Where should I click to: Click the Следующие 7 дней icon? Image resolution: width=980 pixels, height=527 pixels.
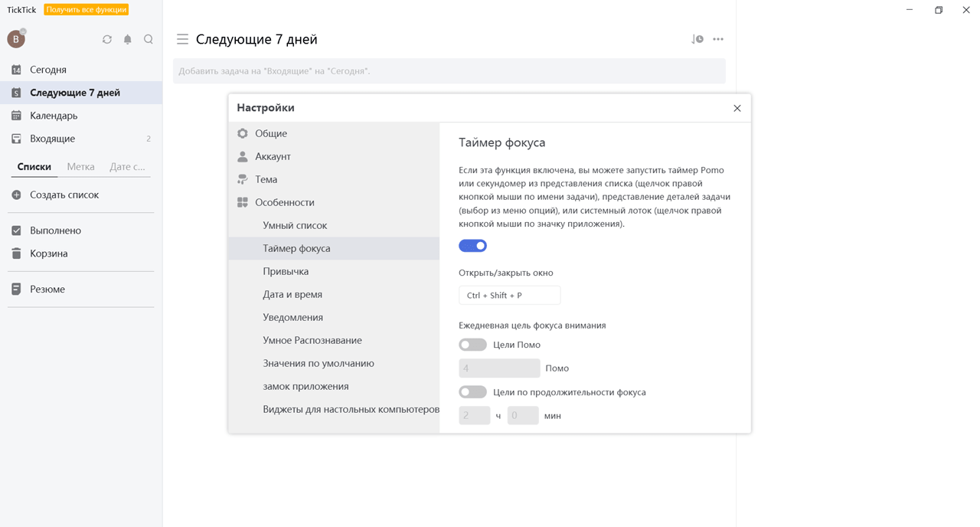tap(16, 93)
